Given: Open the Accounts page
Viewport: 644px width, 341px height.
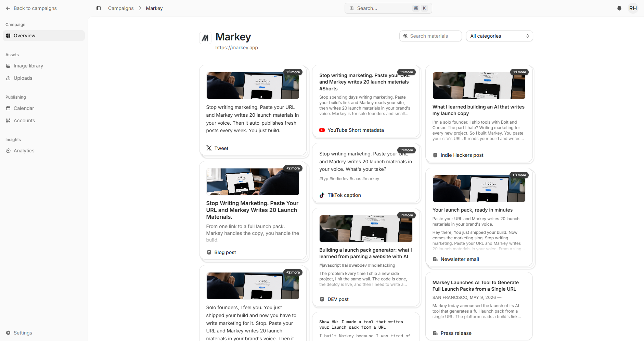Looking at the screenshot, I should pyautogui.click(x=44, y=121).
